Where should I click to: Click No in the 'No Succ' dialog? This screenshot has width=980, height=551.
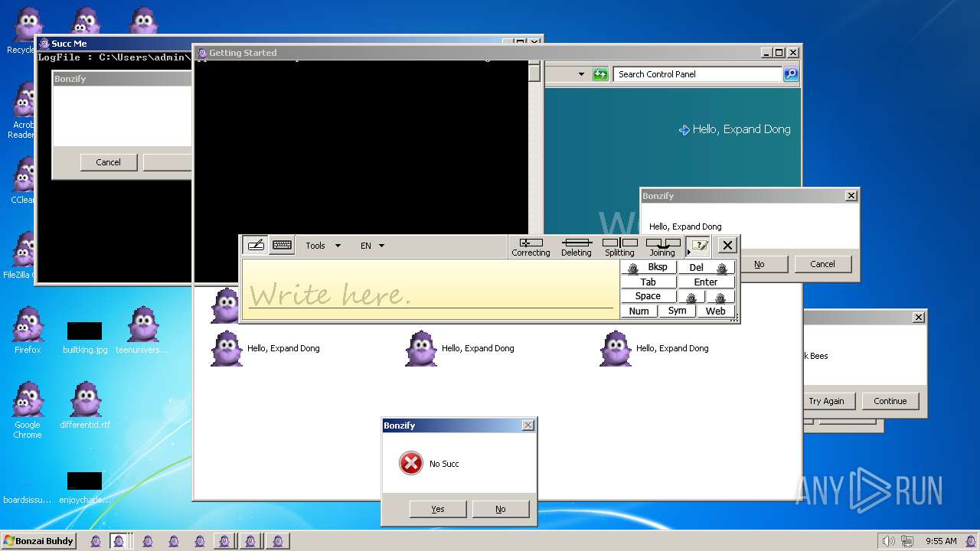click(x=501, y=509)
